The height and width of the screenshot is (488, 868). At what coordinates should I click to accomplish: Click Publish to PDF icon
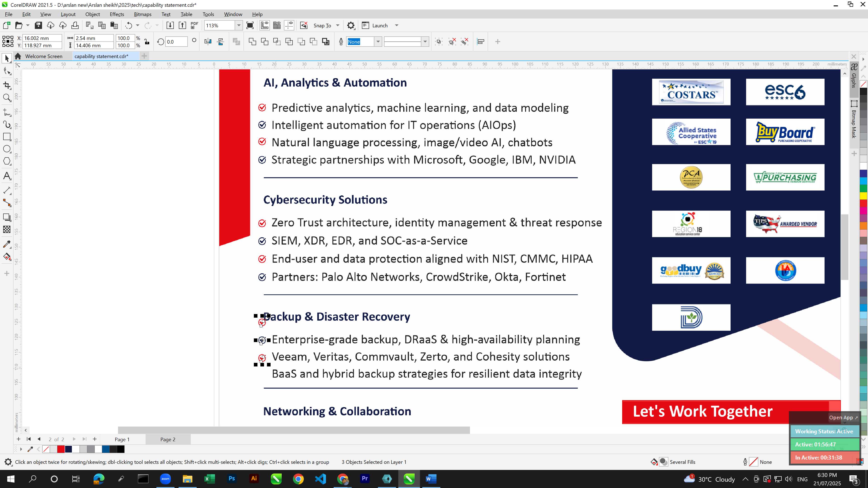[194, 25]
